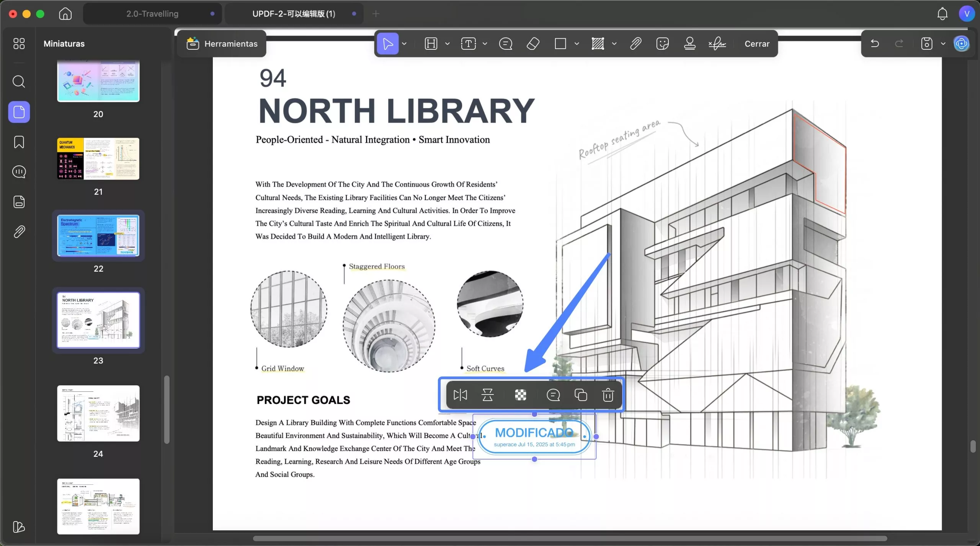Click the Staggered Floors label
The width and height of the screenshot is (980, 546).
click(377, 266)
